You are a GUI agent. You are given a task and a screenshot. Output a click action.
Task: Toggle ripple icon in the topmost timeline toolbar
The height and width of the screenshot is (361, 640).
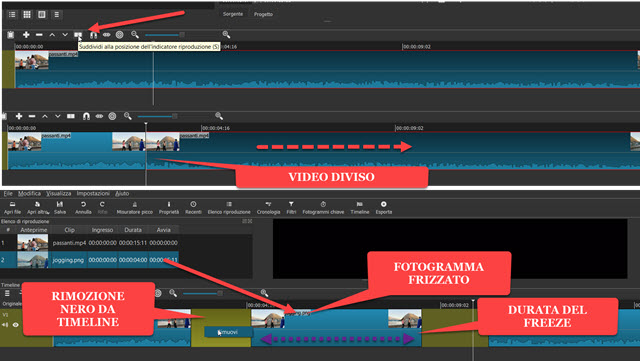pyautogui.click(x=107, y=35)
